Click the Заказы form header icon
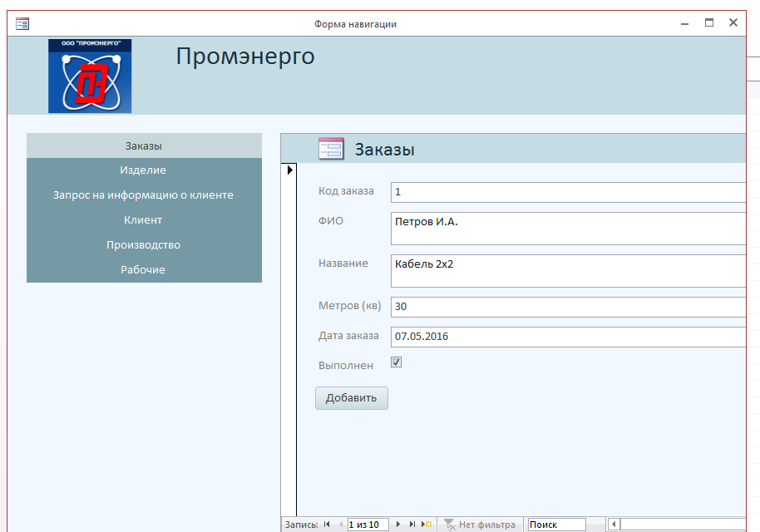Viewport: 760px width, 532px height. click(331, 149)
